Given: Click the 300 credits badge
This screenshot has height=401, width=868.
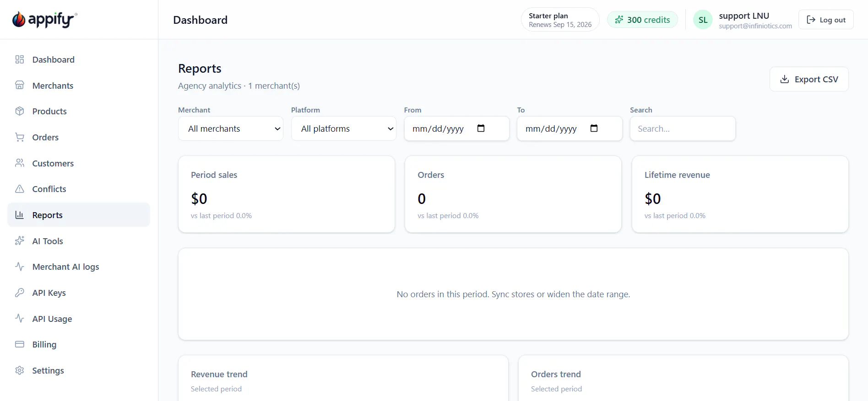Looking at the screenshot, I should [642, 20].
